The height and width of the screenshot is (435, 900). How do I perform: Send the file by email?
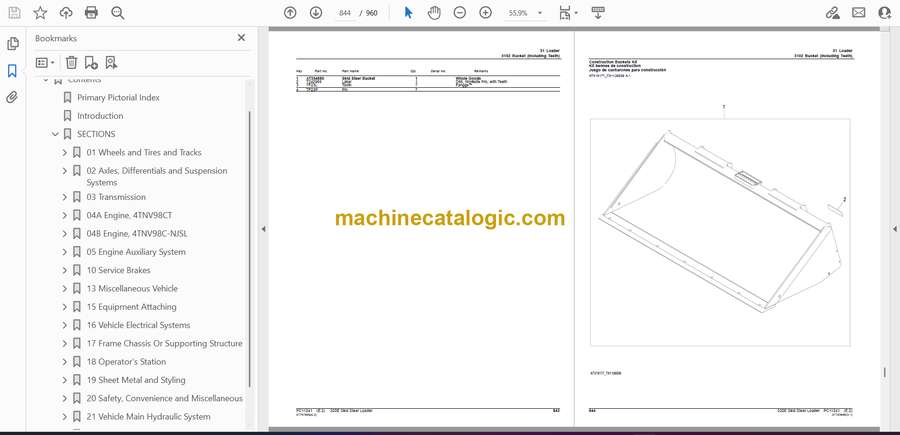point(859,13)
